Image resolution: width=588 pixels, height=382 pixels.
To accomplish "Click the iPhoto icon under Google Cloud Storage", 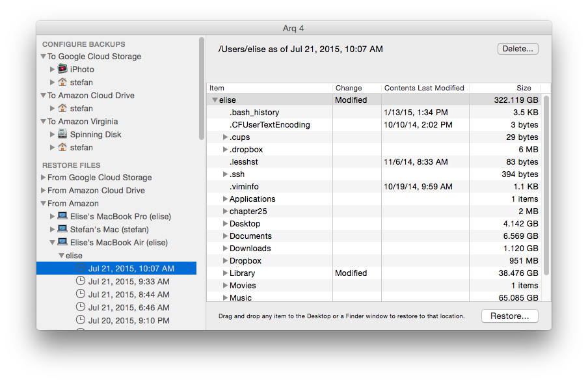I will point(62,69).
